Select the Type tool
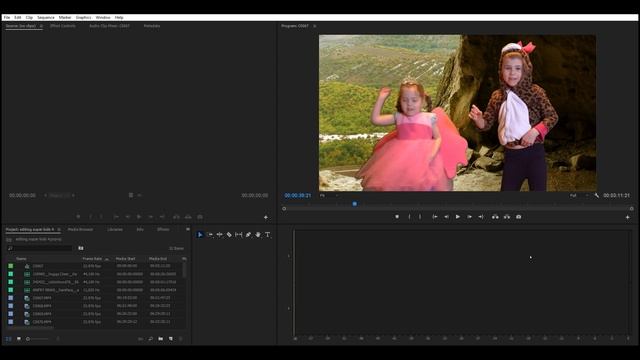This screenshot has height=360, width=640. click(268, 235)
